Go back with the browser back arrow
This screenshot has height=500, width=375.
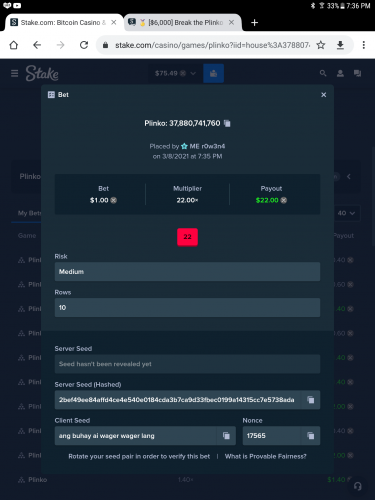pos(37,45)
